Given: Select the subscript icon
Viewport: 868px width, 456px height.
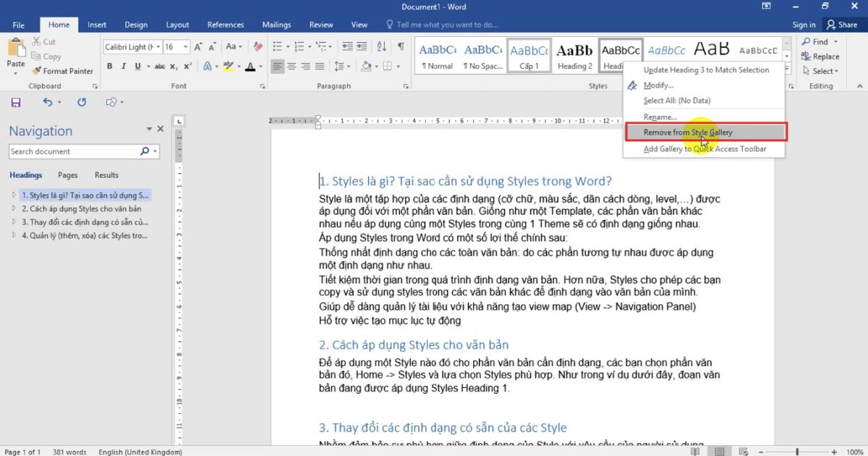Looking at the screenshot, I should tap(174, 66).
